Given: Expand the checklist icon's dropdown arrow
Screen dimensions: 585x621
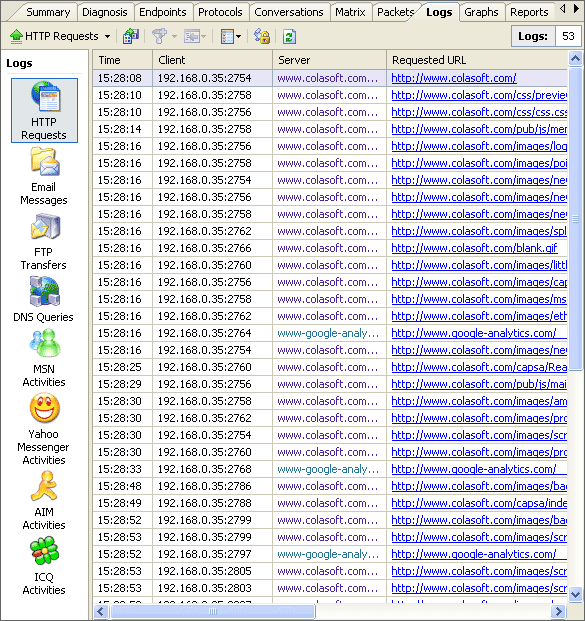Looking at the screenshot, I should click(238, 36).
